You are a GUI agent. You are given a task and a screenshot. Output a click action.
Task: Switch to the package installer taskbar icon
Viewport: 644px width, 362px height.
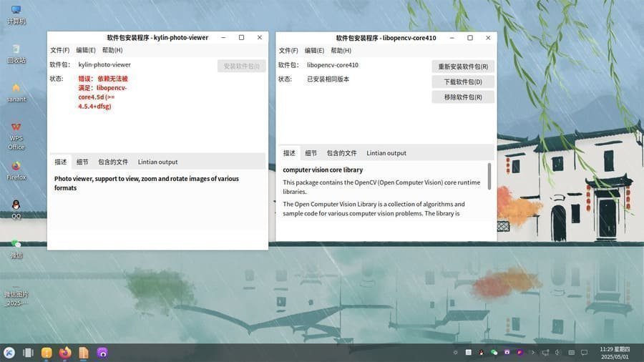point(84,353)
